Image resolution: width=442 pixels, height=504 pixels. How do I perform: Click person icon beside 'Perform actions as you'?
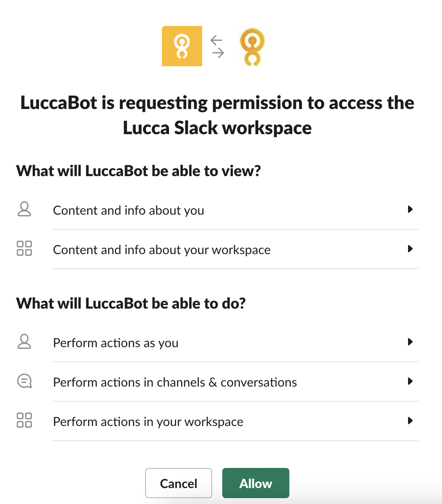(x=24, y=342)
